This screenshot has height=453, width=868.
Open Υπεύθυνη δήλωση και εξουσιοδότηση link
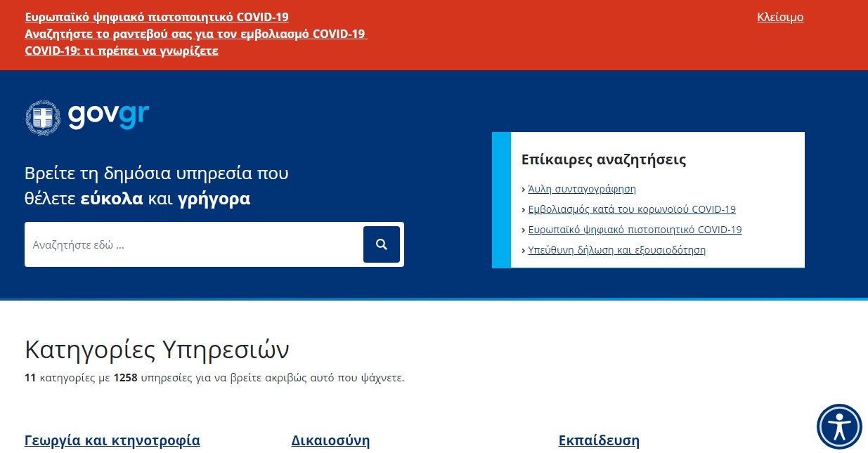(616, 250)
